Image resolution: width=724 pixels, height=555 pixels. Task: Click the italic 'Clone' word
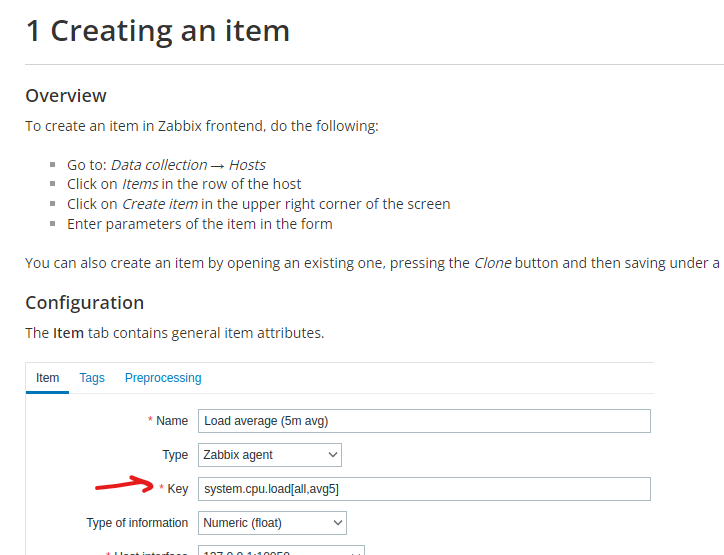coord(492,264)
